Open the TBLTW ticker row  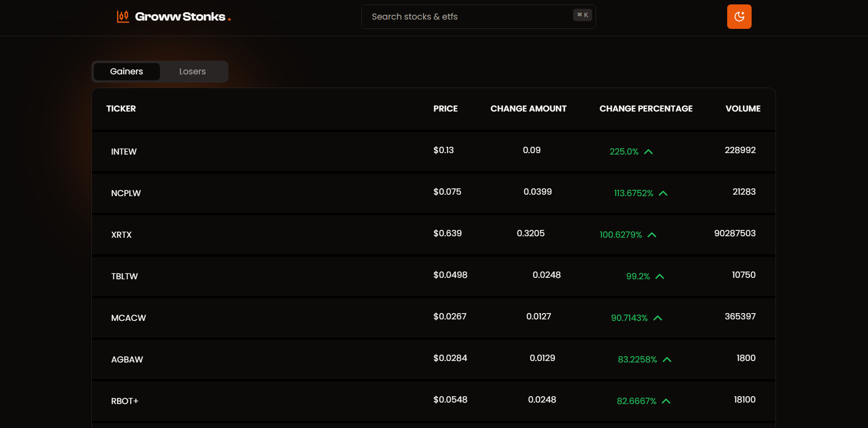click(x=433, y=276)
